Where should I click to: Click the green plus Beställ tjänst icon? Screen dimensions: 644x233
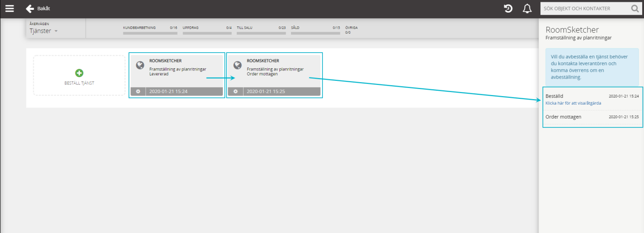[x=79, y=73]
